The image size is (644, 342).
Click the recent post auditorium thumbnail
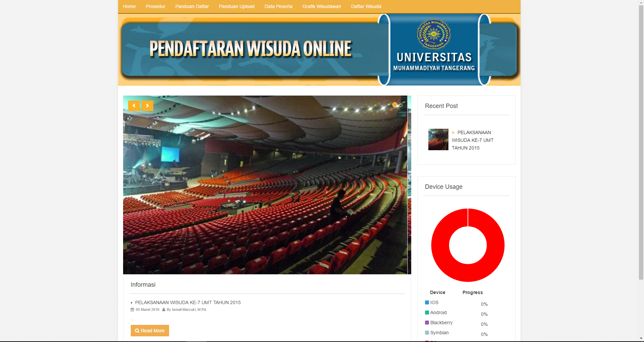[438, 139]
